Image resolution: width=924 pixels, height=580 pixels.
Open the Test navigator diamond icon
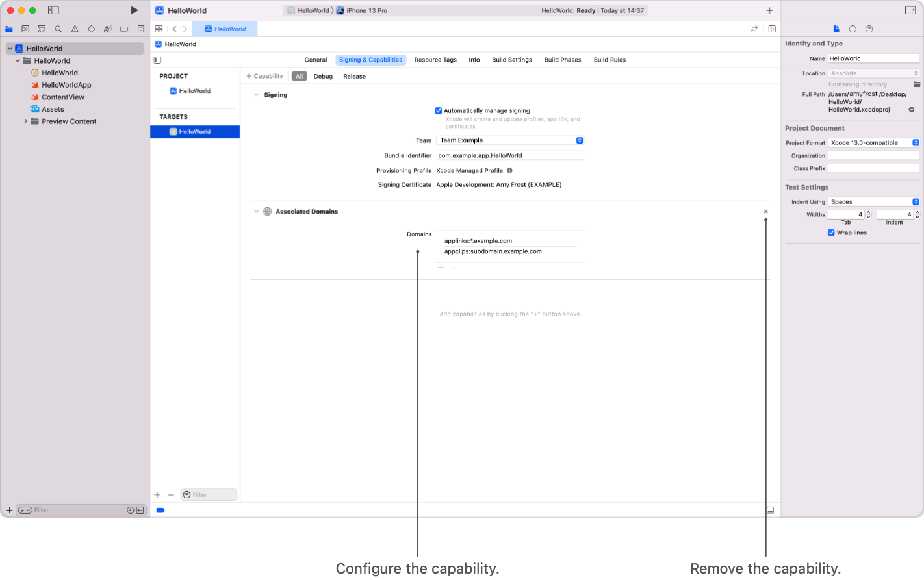91,29
